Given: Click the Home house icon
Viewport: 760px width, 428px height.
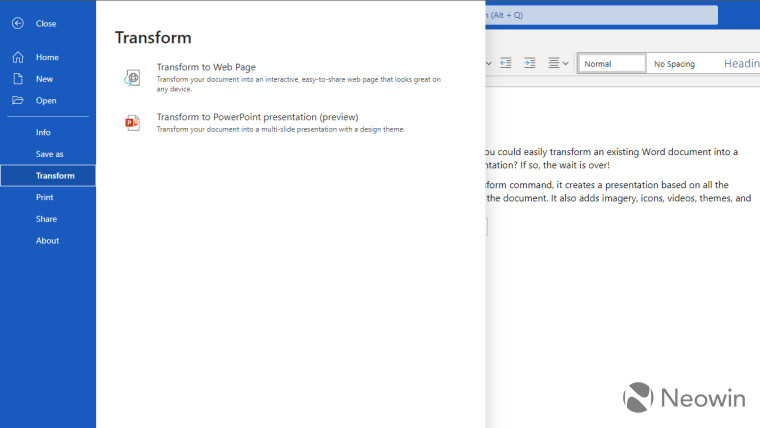Looking at the screenshot, I should (18, 57).
